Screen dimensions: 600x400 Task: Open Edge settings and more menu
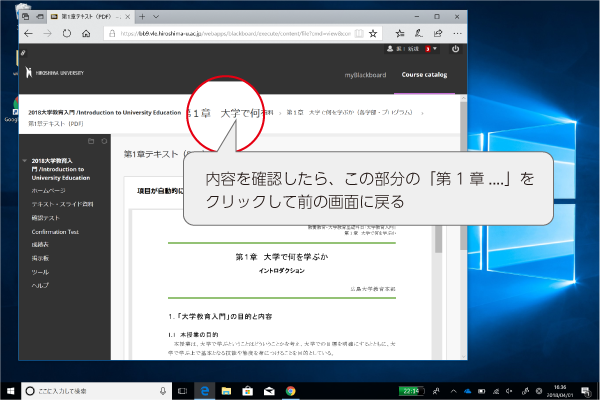(457, 34)
